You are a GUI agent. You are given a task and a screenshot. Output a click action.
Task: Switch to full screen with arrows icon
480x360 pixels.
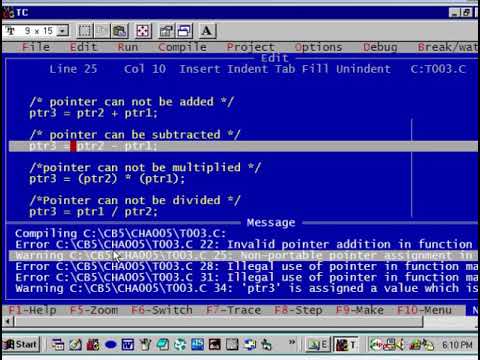[x=143, y=31]
